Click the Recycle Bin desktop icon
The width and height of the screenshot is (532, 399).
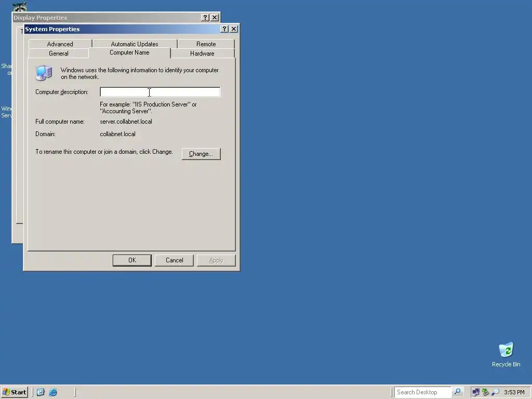pyautogui.click(x=506, y=355)
